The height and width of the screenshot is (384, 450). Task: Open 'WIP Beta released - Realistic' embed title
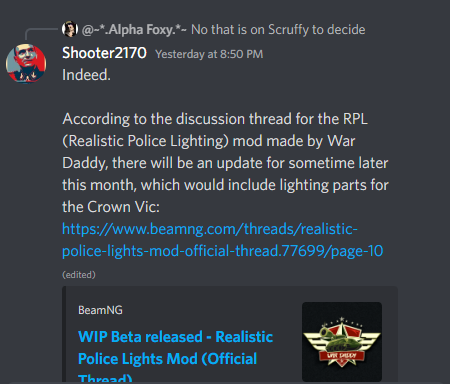(175, 337)
